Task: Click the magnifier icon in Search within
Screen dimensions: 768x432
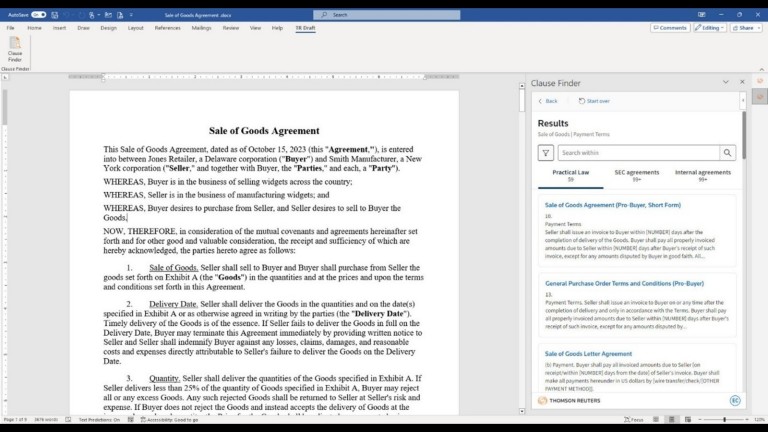Action: [x=727, y=153]
